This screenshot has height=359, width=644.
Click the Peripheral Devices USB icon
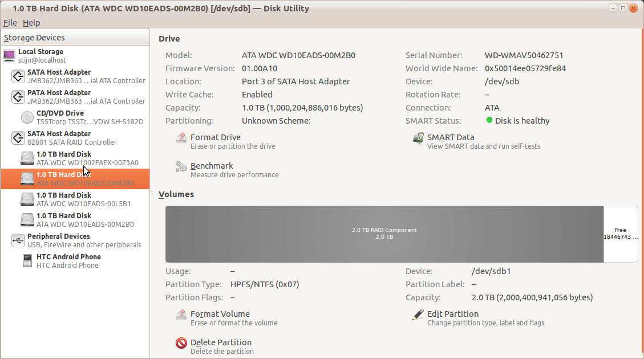click(18, 240)
